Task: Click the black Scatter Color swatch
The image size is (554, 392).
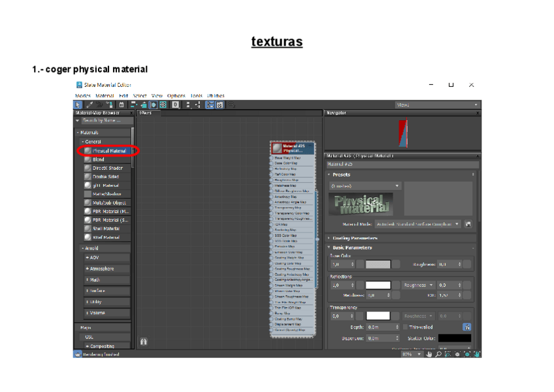Action: (454, 338)
